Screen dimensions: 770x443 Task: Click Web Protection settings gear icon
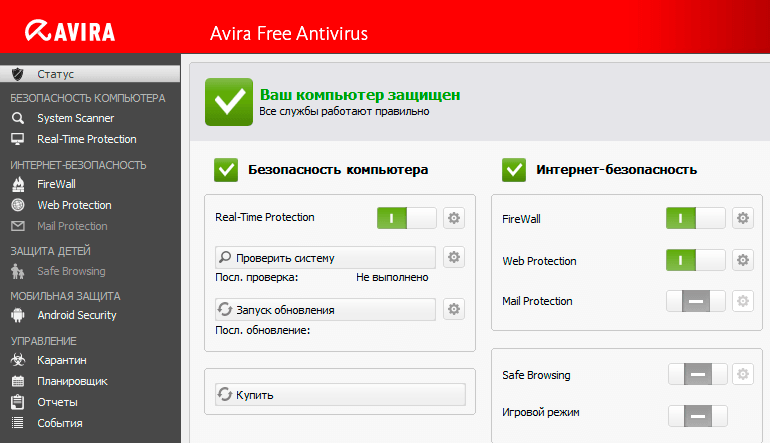coord(742,260)
